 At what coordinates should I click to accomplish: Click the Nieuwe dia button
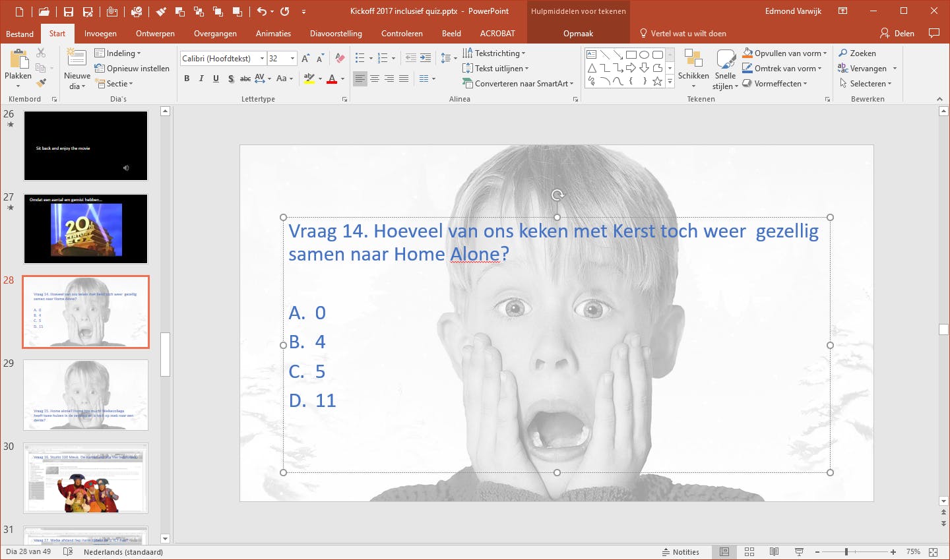click(77, 69)
